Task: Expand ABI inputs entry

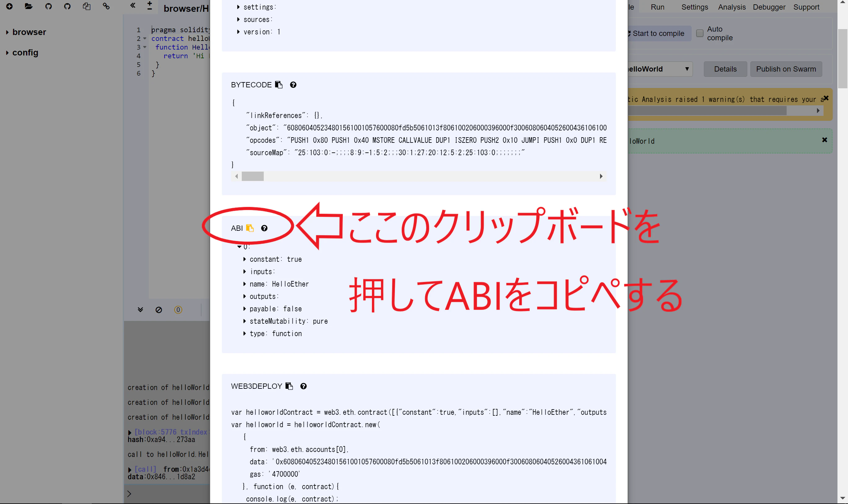Action: [244, 272]
